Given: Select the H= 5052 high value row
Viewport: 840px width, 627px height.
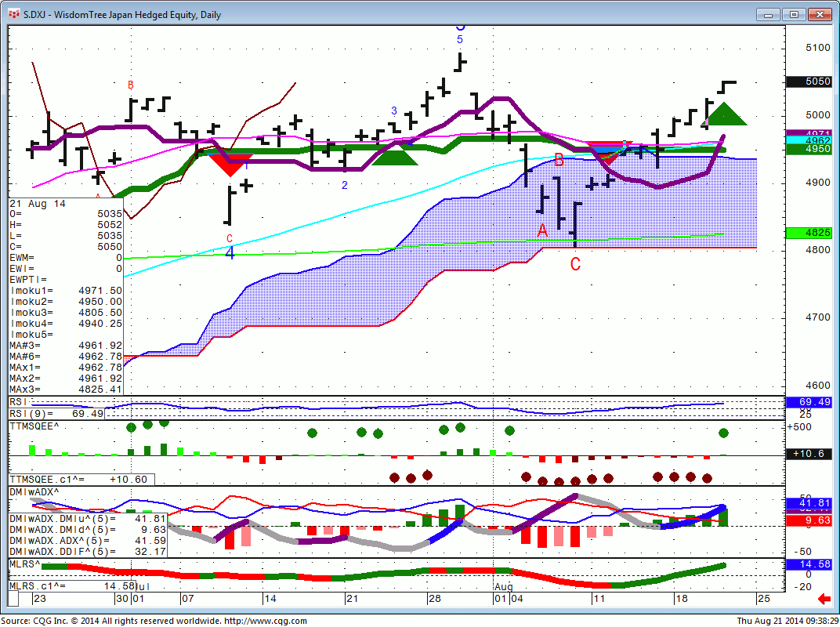Looking at the screenshot, I should pyautogui.click(x=66, y=225).
